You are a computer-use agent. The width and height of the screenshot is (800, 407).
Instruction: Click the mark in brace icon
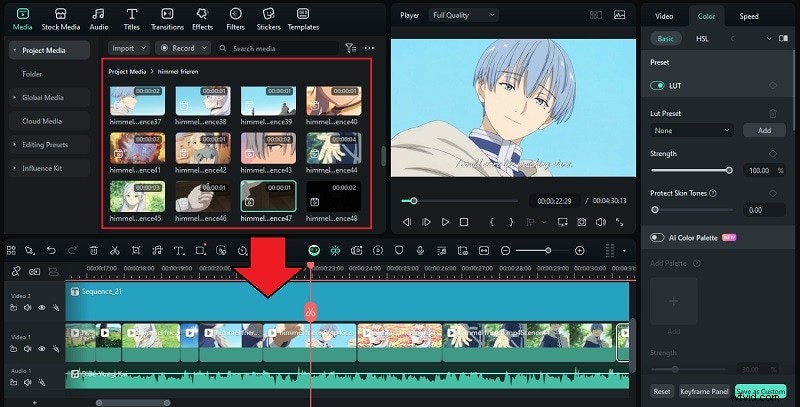click(492, 222)
